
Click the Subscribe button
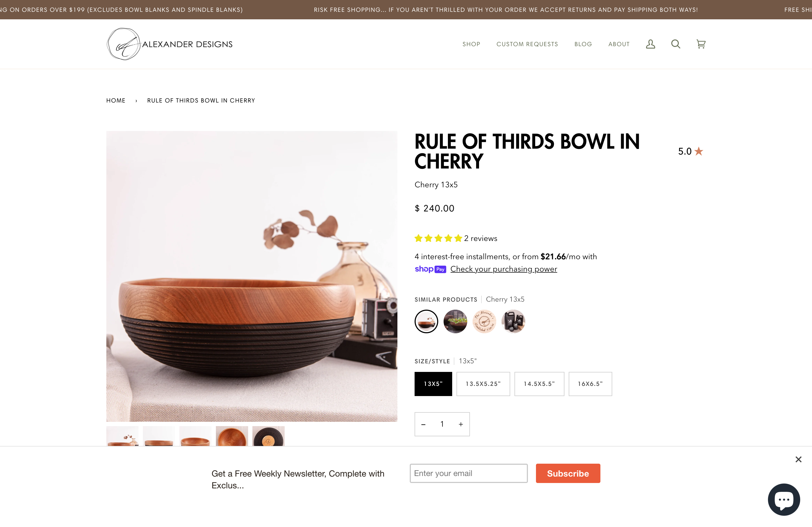pyautogui.click(x=568, y=473)
